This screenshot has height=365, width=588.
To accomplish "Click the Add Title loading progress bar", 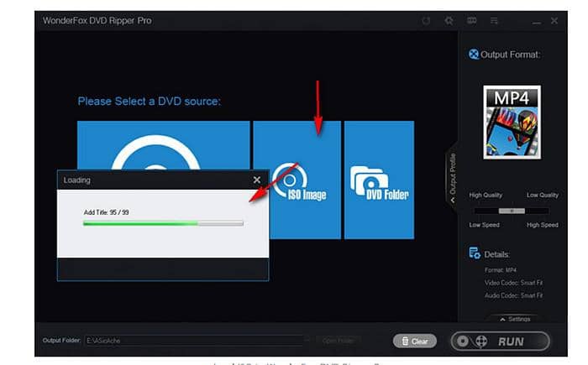I will [163, 223].
